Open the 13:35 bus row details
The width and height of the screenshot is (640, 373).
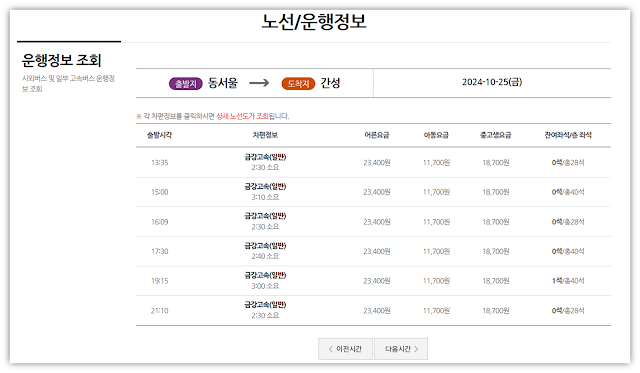point(373,162)
